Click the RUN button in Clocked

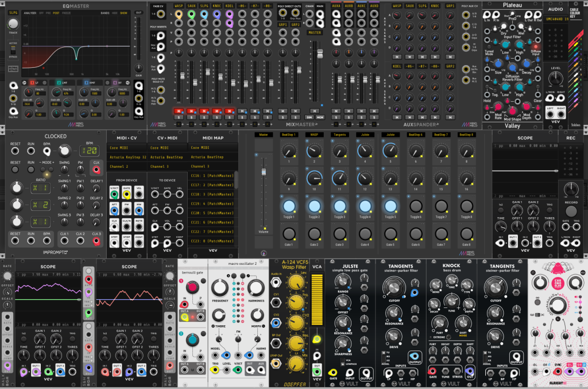point(31,170)
